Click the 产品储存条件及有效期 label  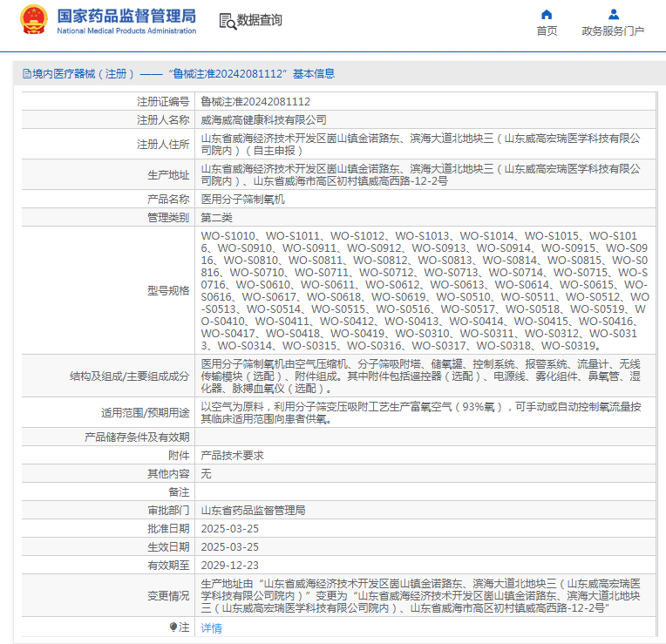click(137, 437)
